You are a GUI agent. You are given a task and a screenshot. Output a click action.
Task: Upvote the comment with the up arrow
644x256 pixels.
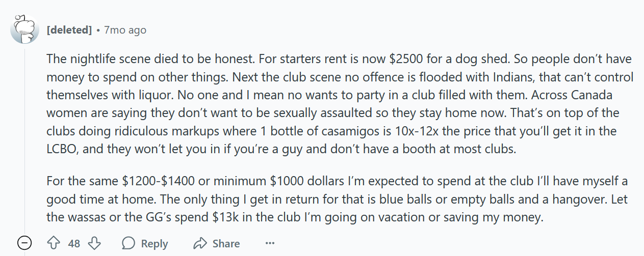[54, 243]
